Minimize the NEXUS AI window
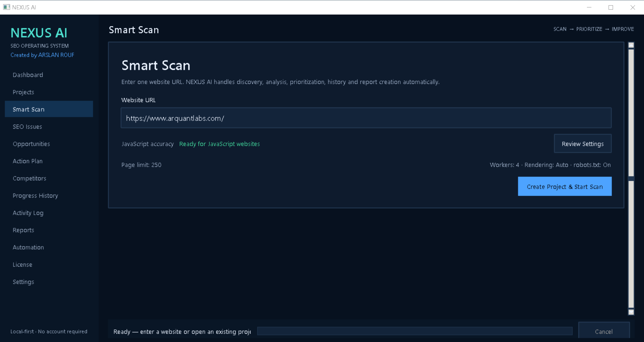Image resolution: width=644 pixels, height=342 pixels. click(589, 7)
